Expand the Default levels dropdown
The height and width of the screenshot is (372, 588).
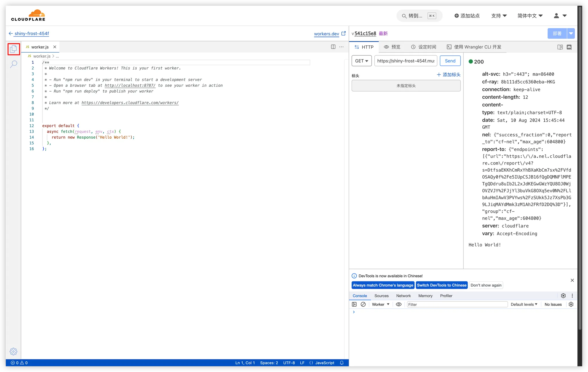pos(524,304)
